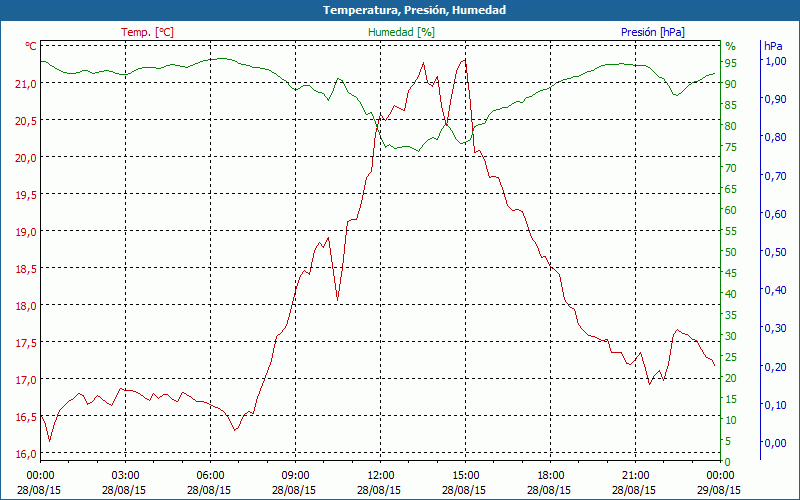Click the 50 value on humidity axis
The image size is (800, 500).
point(731,252)
